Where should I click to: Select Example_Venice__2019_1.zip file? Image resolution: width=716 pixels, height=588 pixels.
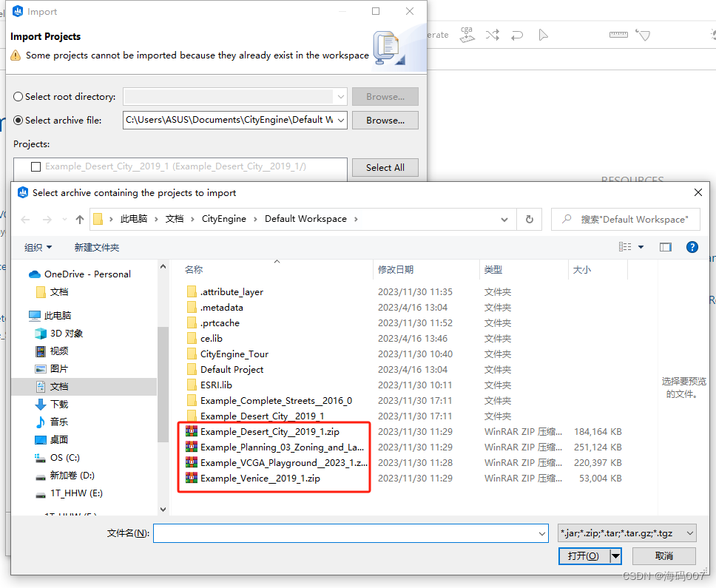(x=260, y=479)
